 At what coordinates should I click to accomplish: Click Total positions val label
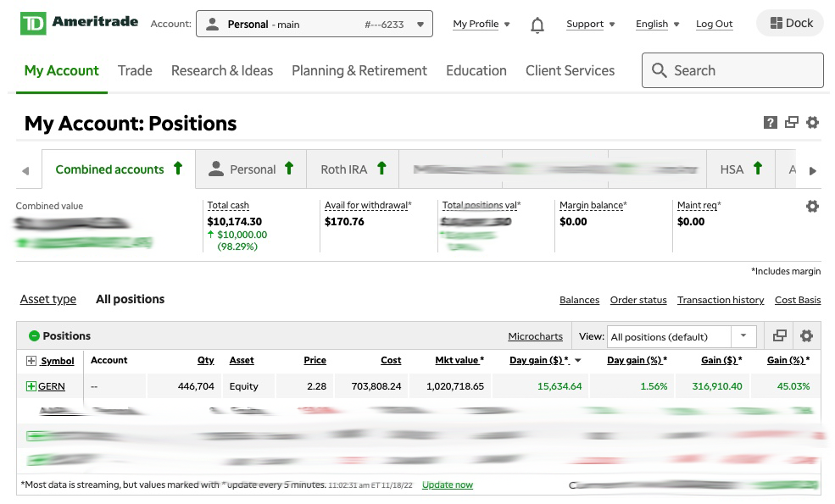coord(482,206)
